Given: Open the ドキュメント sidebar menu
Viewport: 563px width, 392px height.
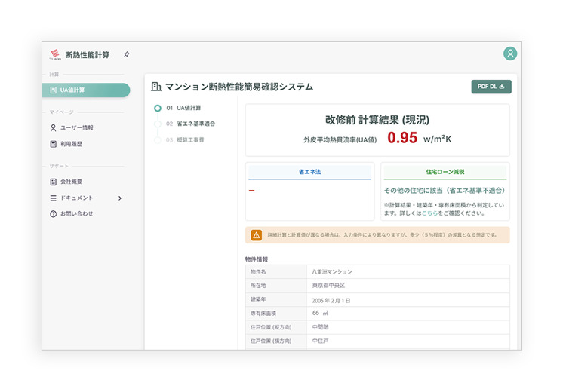Looking at the screenshot, I should 77,198.
